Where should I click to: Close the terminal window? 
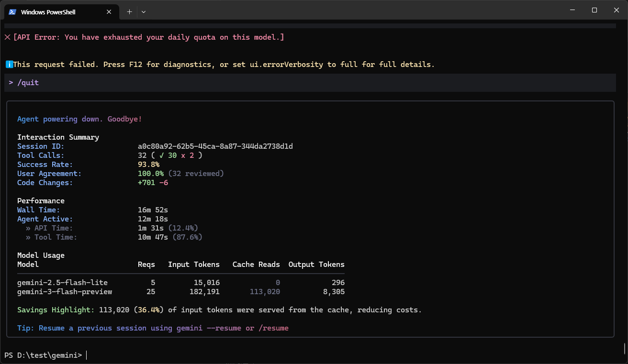tap(617, 10)
